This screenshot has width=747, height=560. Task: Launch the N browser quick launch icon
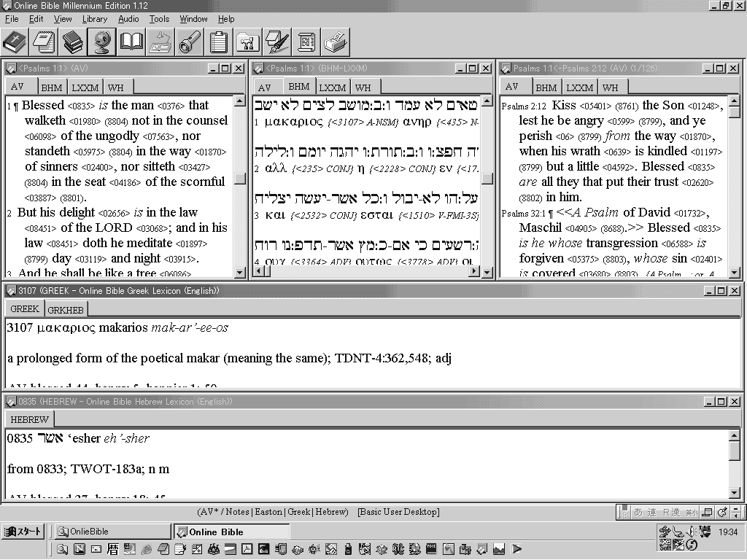click(79, 549)
